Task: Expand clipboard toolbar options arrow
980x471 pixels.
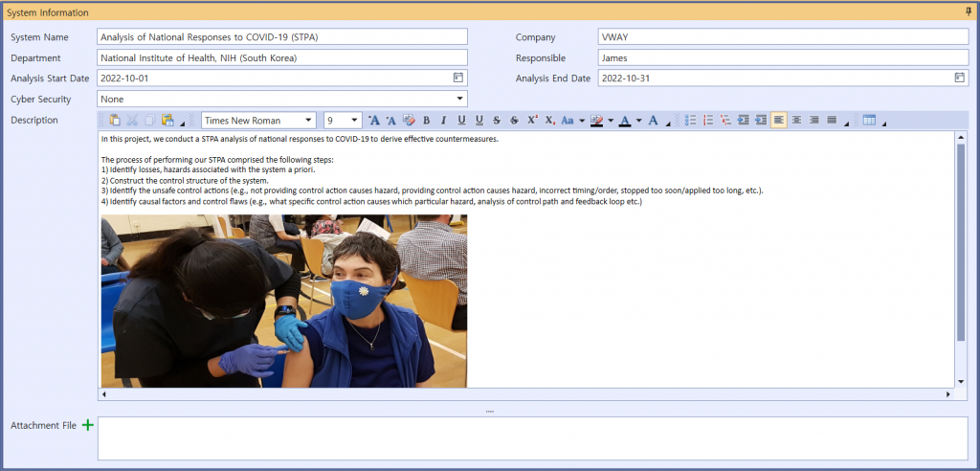Action: (182, 123)
